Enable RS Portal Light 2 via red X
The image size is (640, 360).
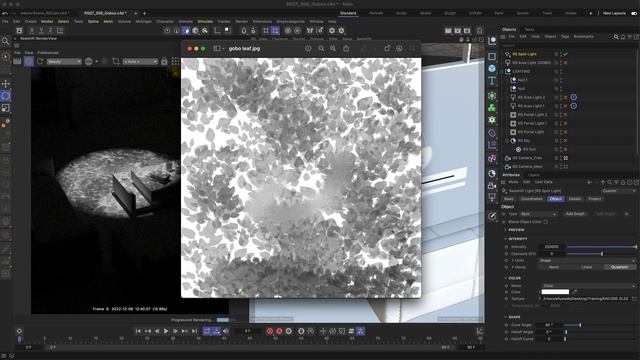click(x=565, y=115)
